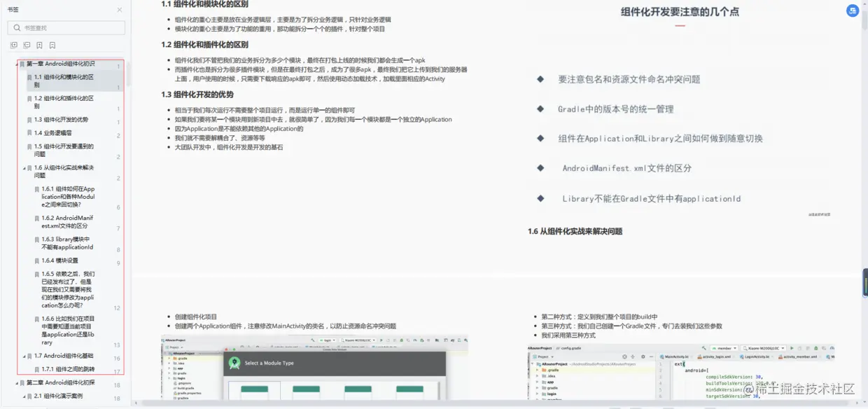
Task: Collapse the 第一章 Android组件化初识 bookmark
Action: tap(16, 64)
